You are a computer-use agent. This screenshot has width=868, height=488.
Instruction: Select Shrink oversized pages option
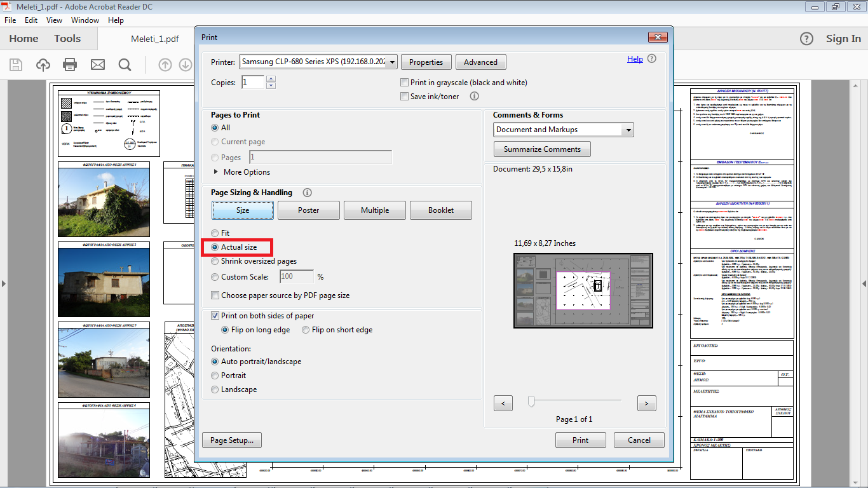pyautogui.click(x=215, y=261)
